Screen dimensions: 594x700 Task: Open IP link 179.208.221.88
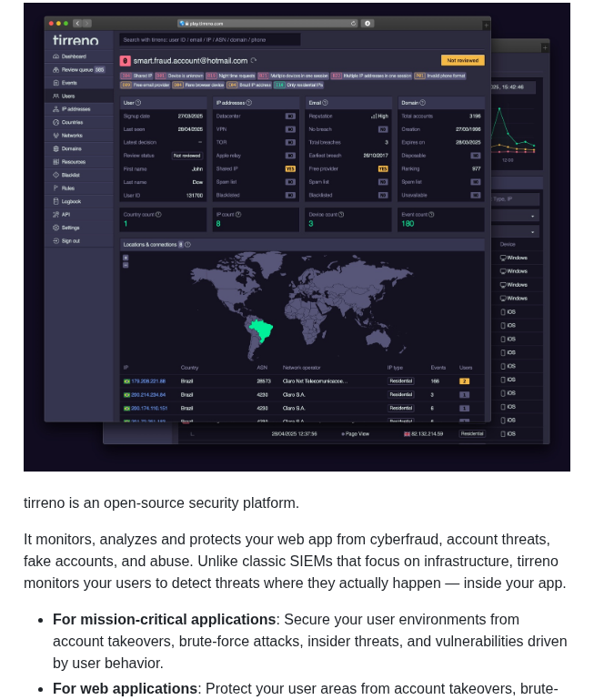[x=148, y=381]
